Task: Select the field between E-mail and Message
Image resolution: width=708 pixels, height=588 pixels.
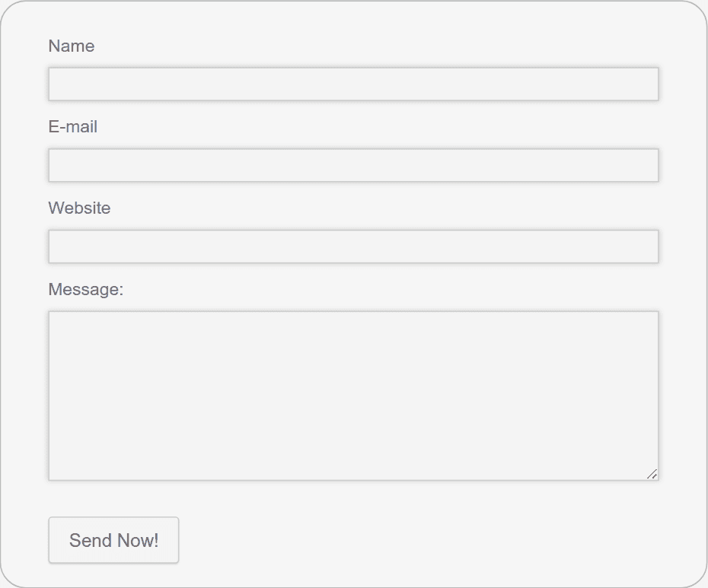Action: (353, 246)
